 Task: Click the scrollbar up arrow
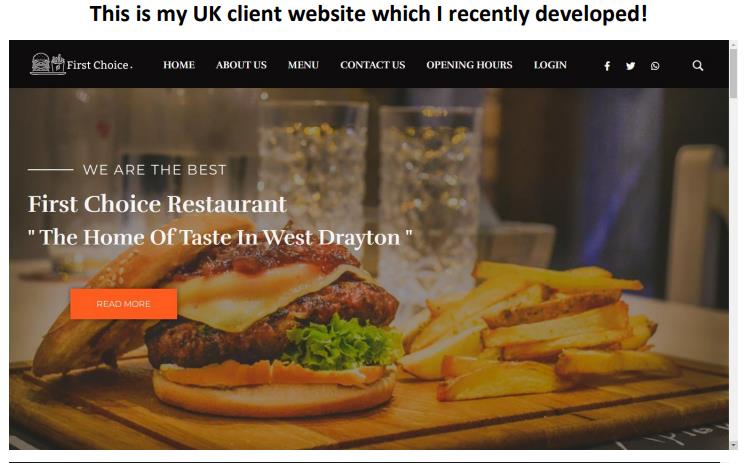[733, 44]
